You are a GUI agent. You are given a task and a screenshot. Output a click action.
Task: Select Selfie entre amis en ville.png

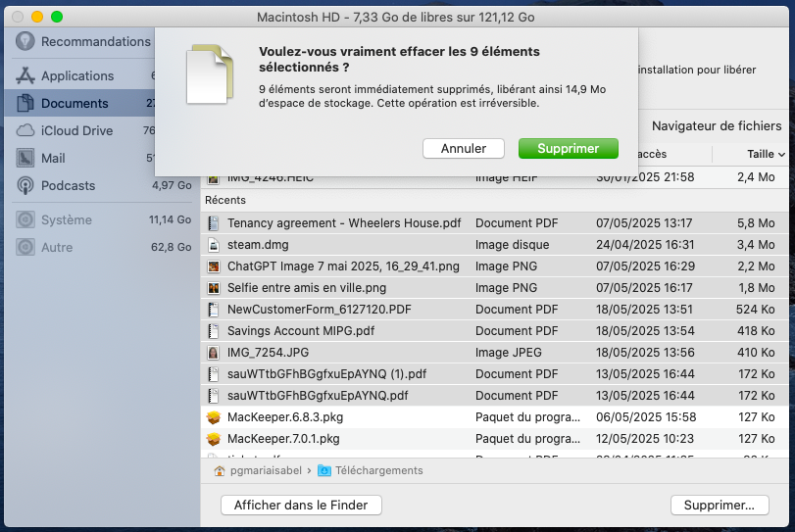(x=307, y=288)
